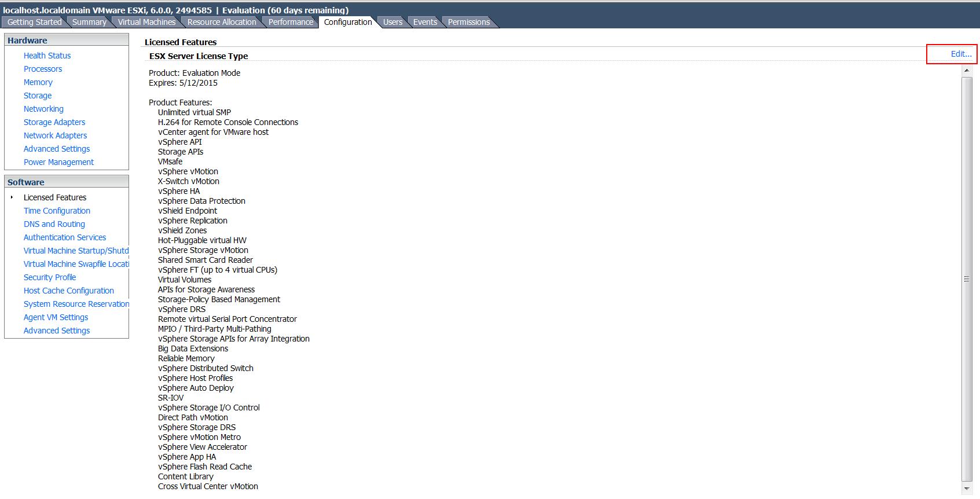
Task: Open the Processors hardware page
Action: coord(43,69)
